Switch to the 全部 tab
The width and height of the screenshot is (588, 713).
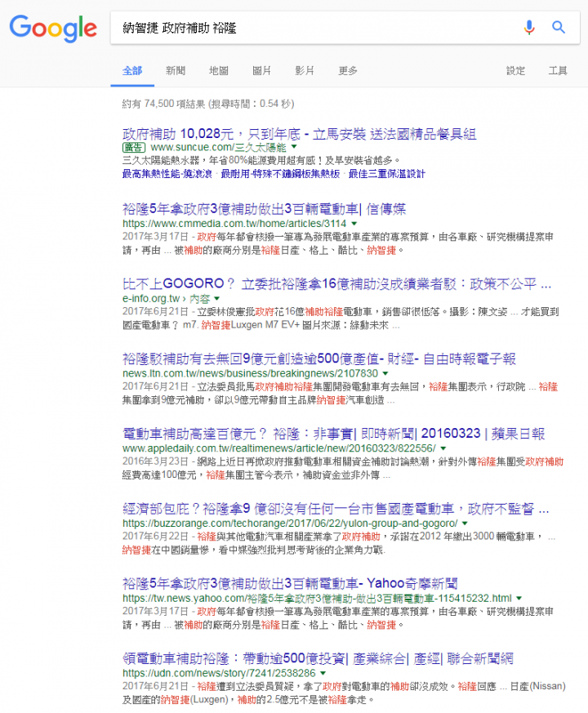[132, 70]
